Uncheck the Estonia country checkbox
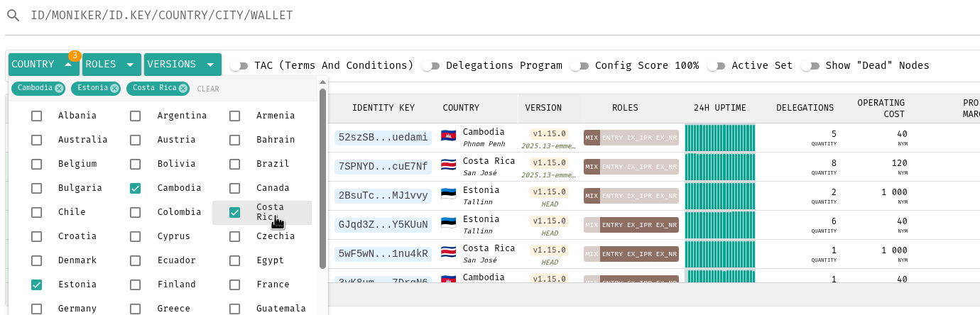 (36, 285)
